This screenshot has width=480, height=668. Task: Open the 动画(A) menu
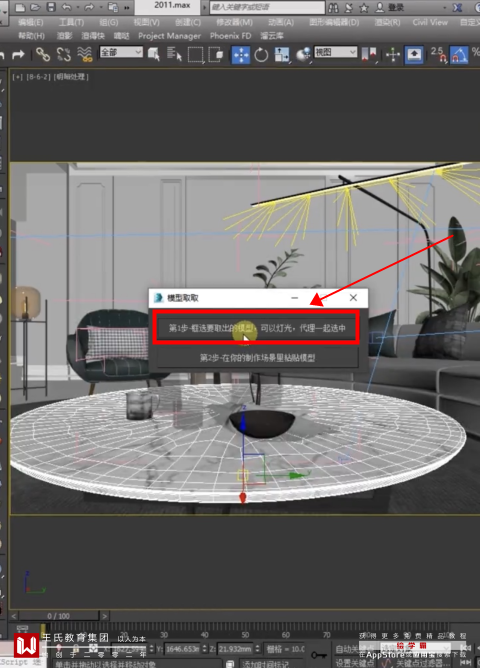(281, 22)
